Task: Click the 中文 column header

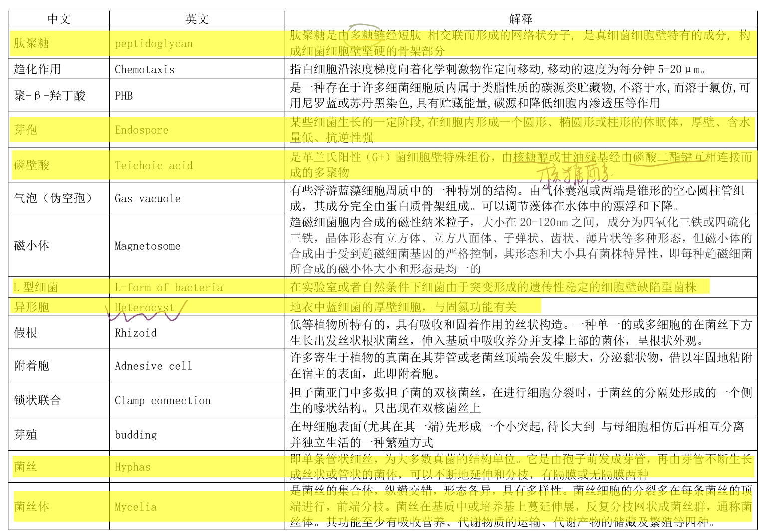Action: tap(59, 19)
